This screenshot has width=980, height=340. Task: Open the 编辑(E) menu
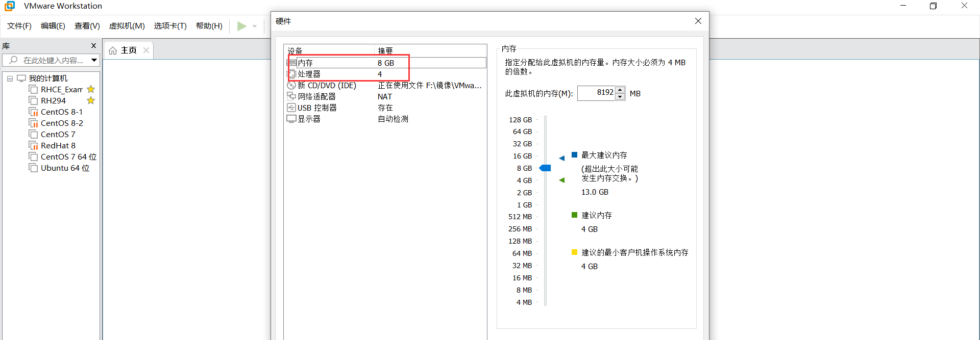53,26
